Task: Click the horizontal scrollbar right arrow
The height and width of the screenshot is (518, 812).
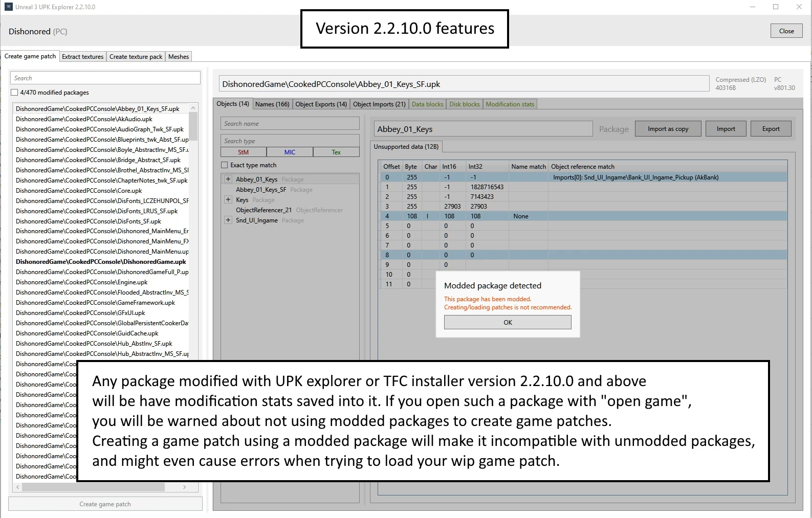Action: pyautogui.click(x=184, y=487)
